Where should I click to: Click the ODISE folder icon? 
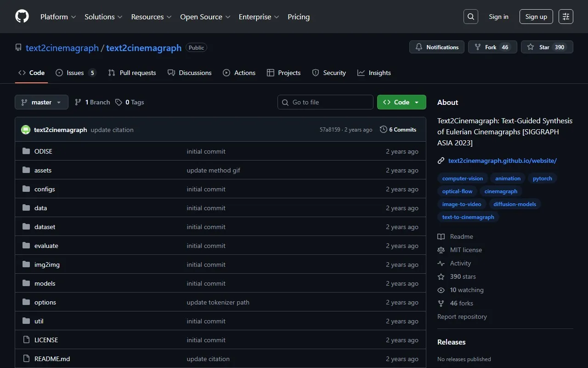coord(26,151)
